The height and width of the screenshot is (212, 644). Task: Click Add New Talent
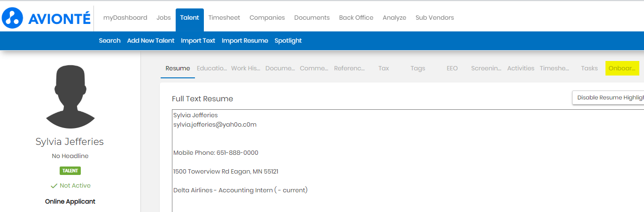pyautogui.click(x=150, y=41)
